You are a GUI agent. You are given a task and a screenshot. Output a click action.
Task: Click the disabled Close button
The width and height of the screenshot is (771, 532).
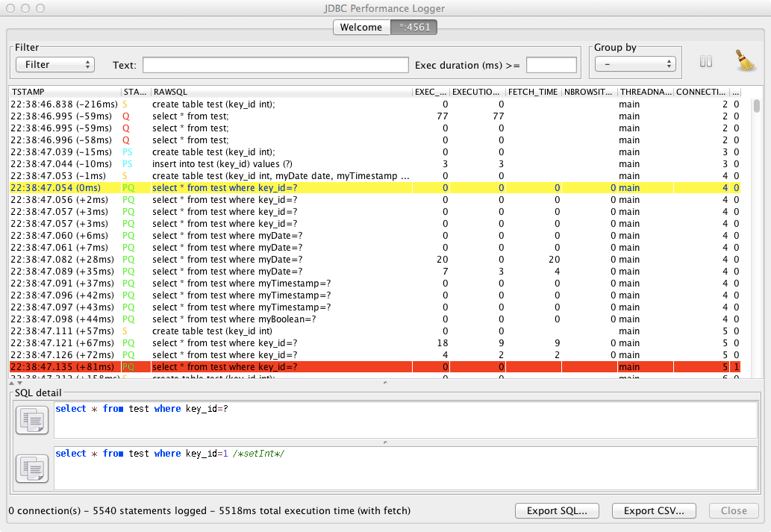tap(734, 511)
